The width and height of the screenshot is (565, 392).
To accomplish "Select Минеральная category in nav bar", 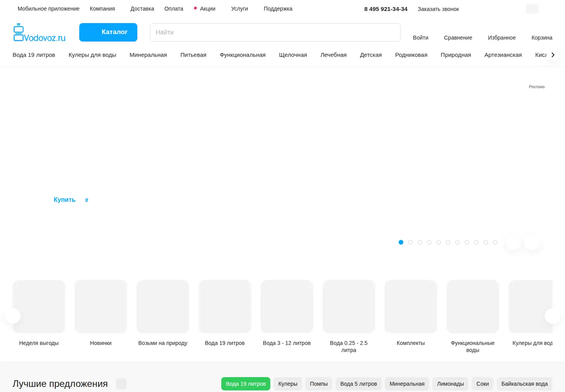I will [148, 55].
